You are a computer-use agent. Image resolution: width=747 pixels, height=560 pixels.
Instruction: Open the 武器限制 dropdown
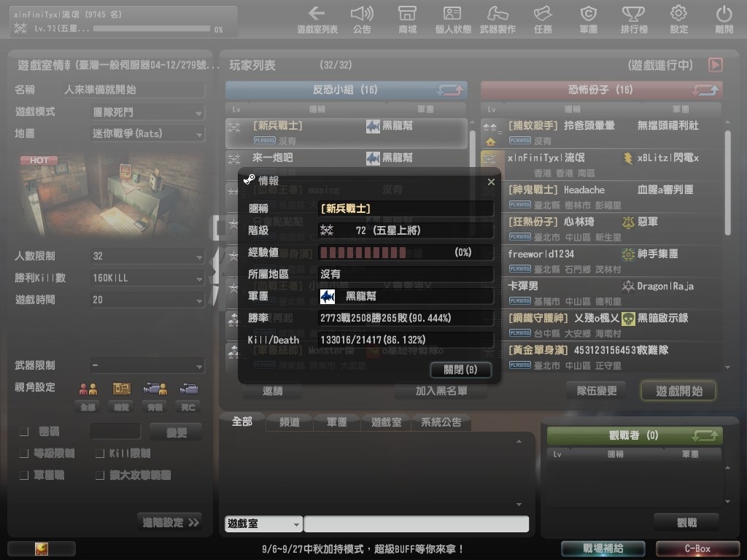[147, 366]
